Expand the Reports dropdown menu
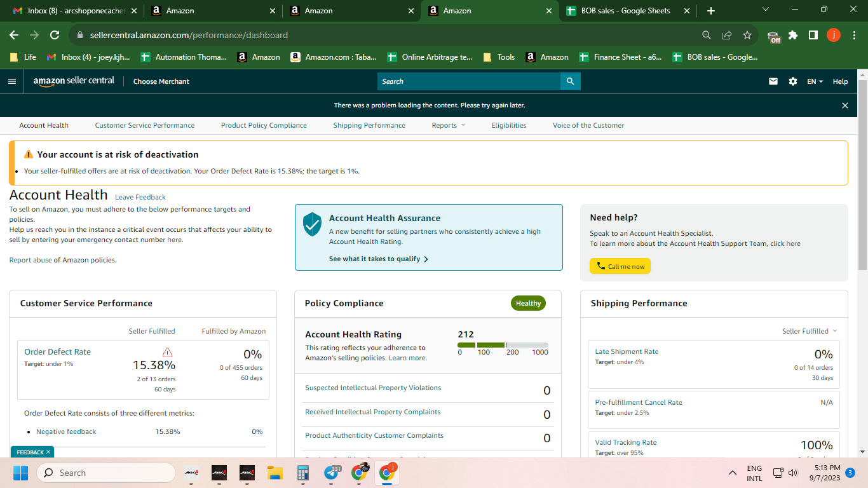 (449, 125)
